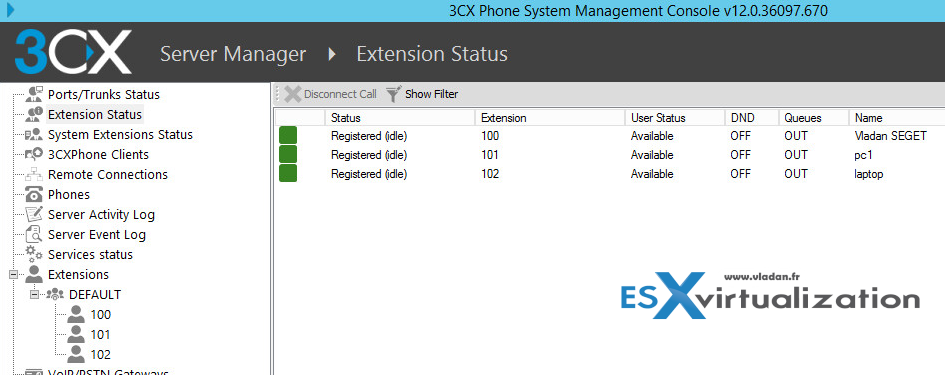
Task: Click the laptop name cell
Action: point(868,174)
